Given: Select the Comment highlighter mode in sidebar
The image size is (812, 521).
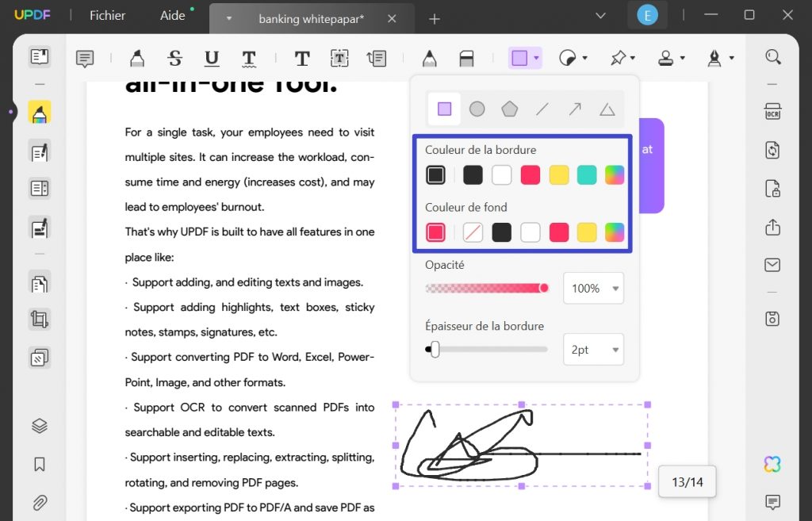Looking at the screenshot, I should pos(40,112).
